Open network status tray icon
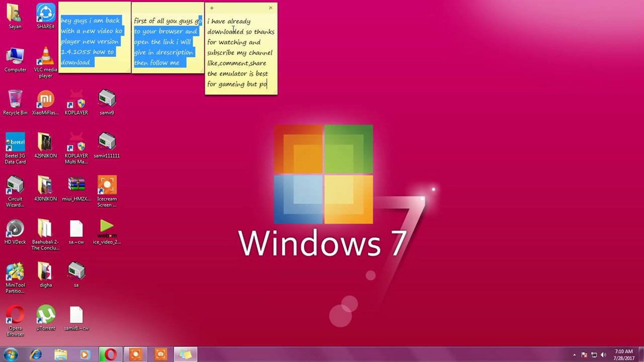The height and width of the screenshot is (362, 644). (594, 355)
